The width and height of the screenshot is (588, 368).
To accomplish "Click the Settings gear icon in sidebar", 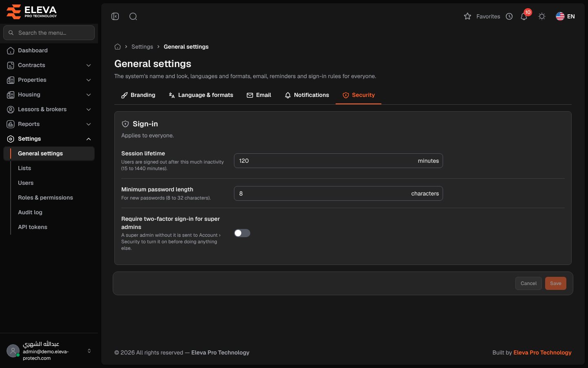I will [11, 139].
